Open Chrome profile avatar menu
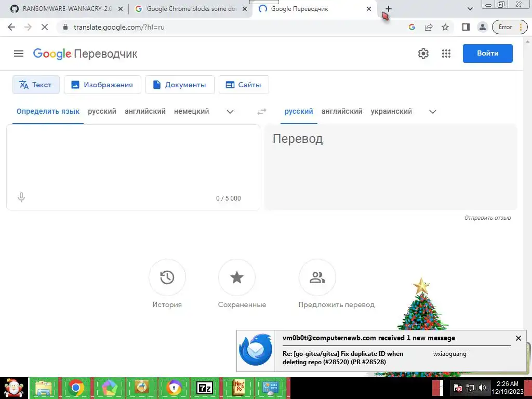Image resolution: width=532 pixels, height=399 pixels. point(483,27)
